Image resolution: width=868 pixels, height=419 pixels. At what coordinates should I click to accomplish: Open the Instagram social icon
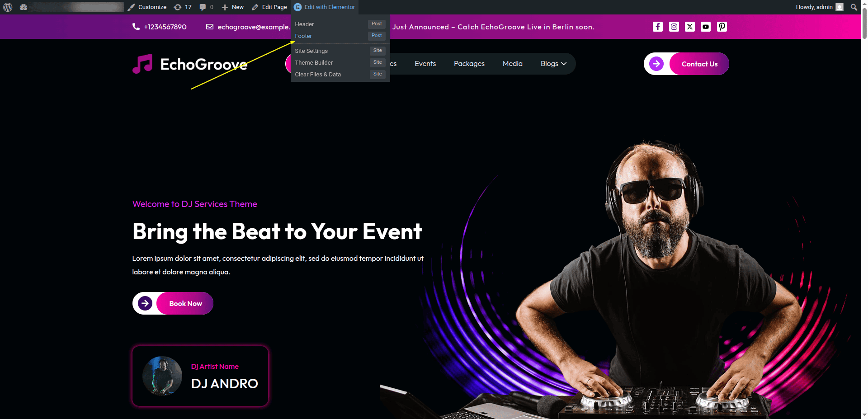coord(674,27)
